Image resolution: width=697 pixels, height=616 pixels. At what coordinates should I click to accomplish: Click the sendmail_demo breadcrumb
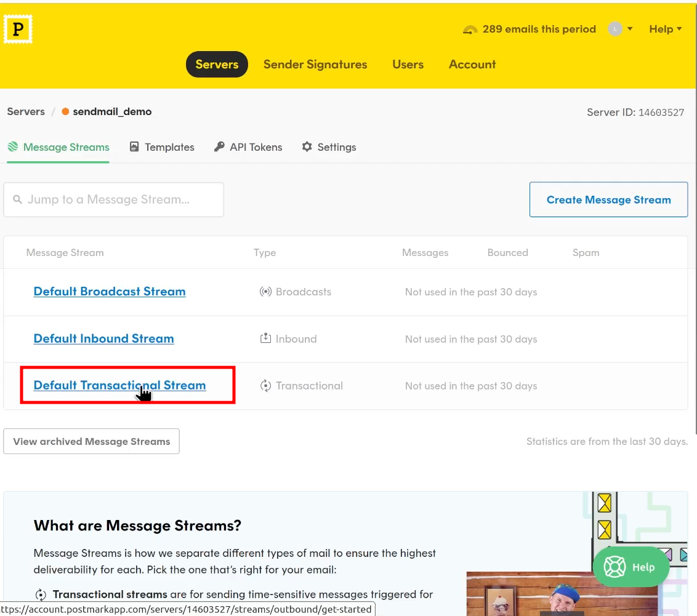coord(112,111)
